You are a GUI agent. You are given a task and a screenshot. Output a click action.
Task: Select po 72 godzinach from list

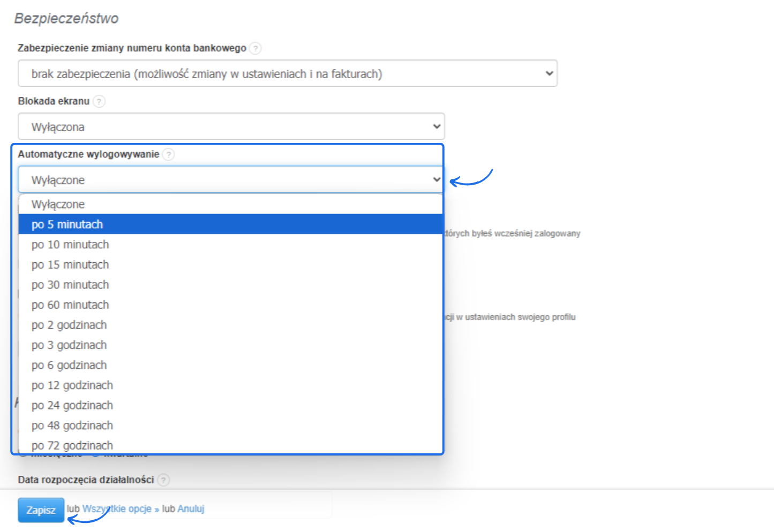(231, 445)
